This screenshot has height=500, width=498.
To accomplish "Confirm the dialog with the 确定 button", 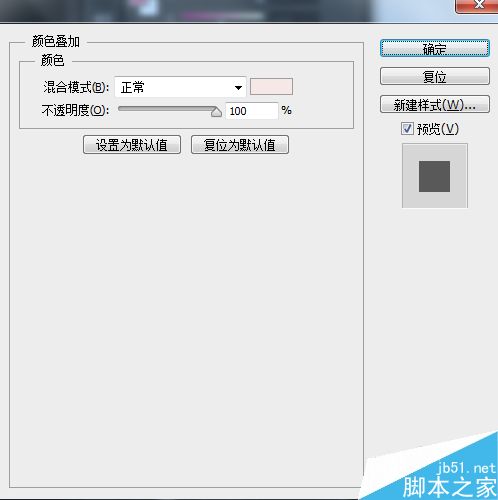I will coord(435,48).
